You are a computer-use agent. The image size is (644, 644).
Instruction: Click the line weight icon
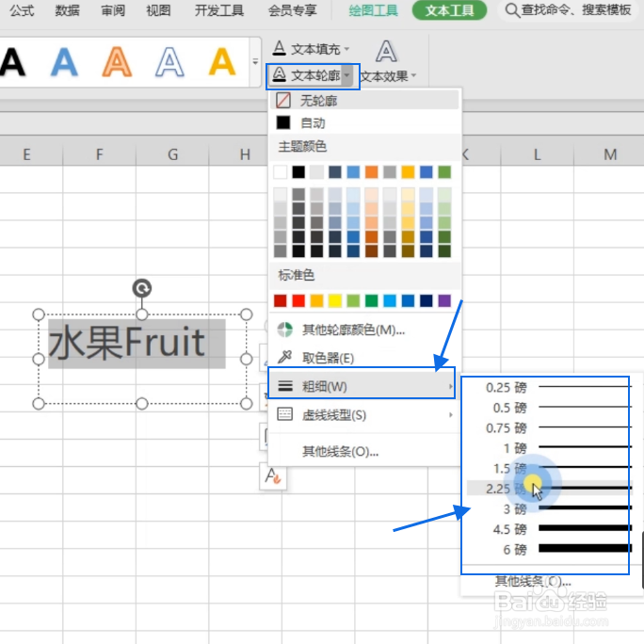coord(285,386)
